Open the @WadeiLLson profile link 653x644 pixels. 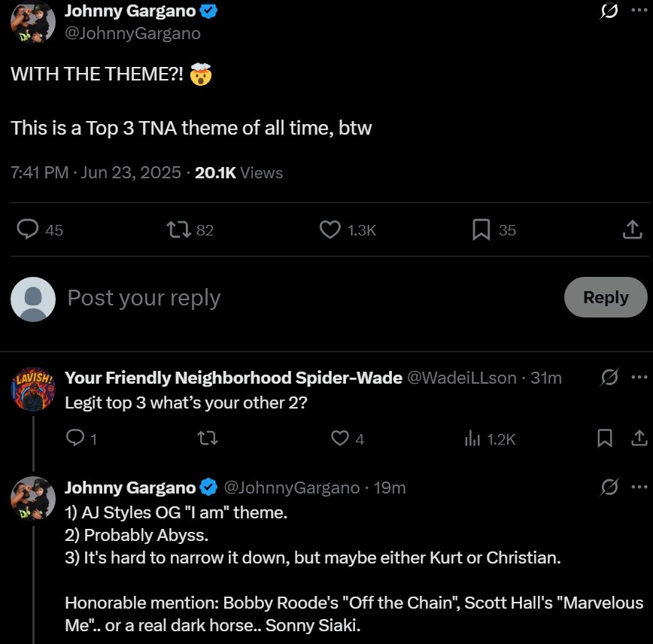pos(462,378)
